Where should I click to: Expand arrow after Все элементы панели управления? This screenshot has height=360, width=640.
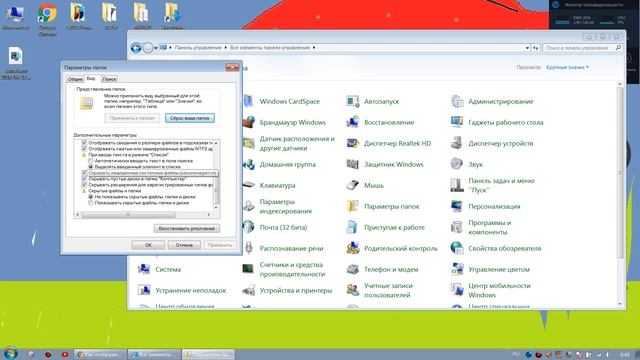pyautogui.click(x=314, y=48)
